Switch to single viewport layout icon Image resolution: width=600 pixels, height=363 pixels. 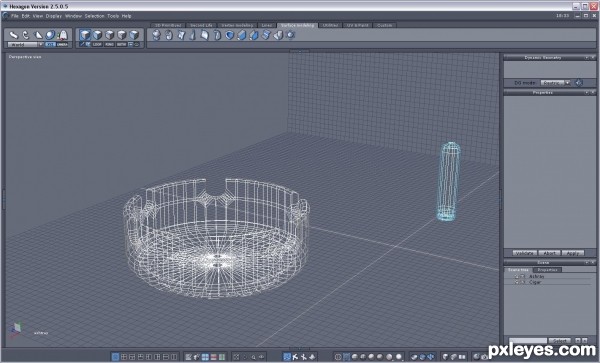pos(115,357)
